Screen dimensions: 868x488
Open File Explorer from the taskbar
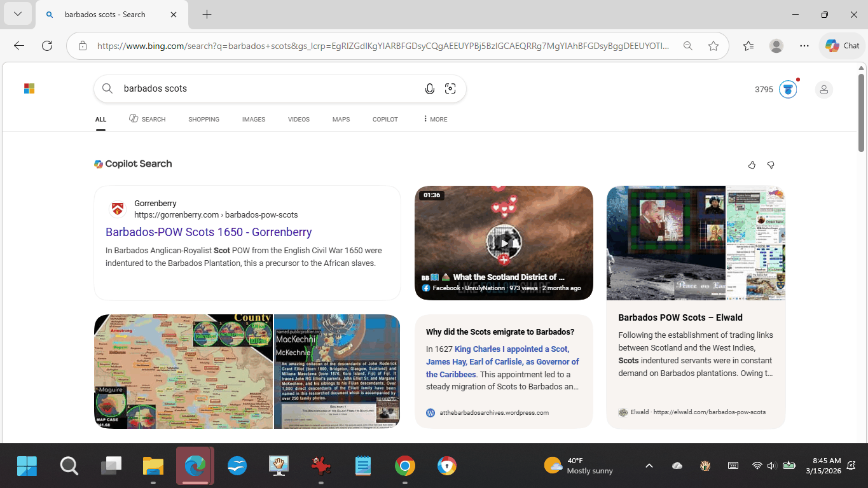[x=153, y=466]
